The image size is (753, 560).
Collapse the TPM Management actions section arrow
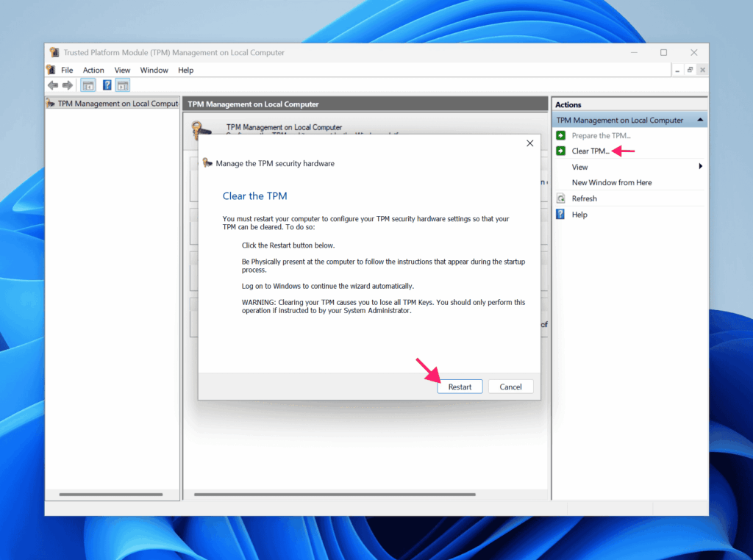[x=700, y=120]
